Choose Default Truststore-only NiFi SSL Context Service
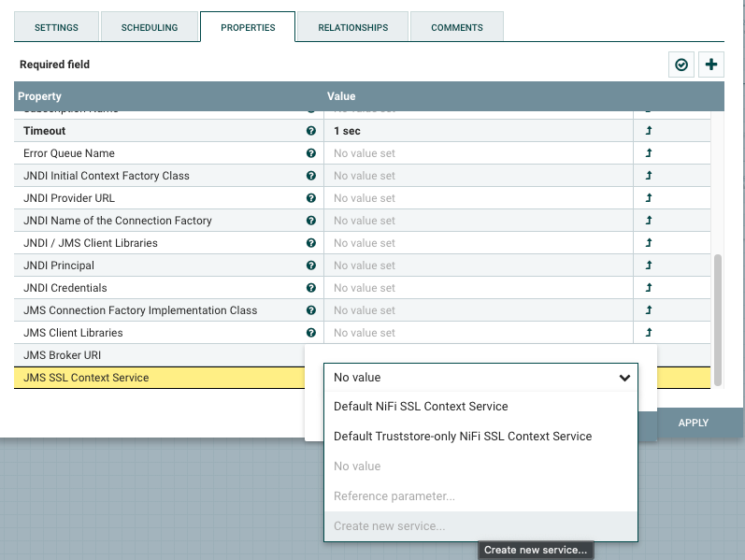This screenshot has width=745, height=560. coord(463,437)
